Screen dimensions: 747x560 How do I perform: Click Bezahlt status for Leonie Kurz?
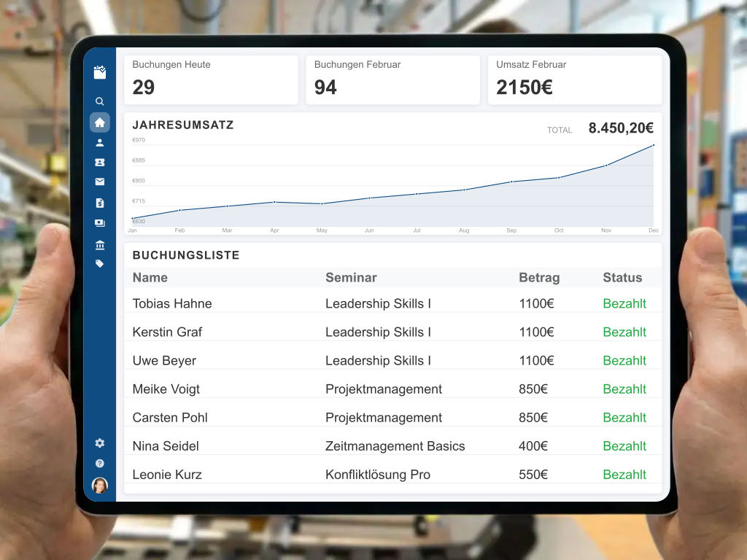(x=624, y=475)
